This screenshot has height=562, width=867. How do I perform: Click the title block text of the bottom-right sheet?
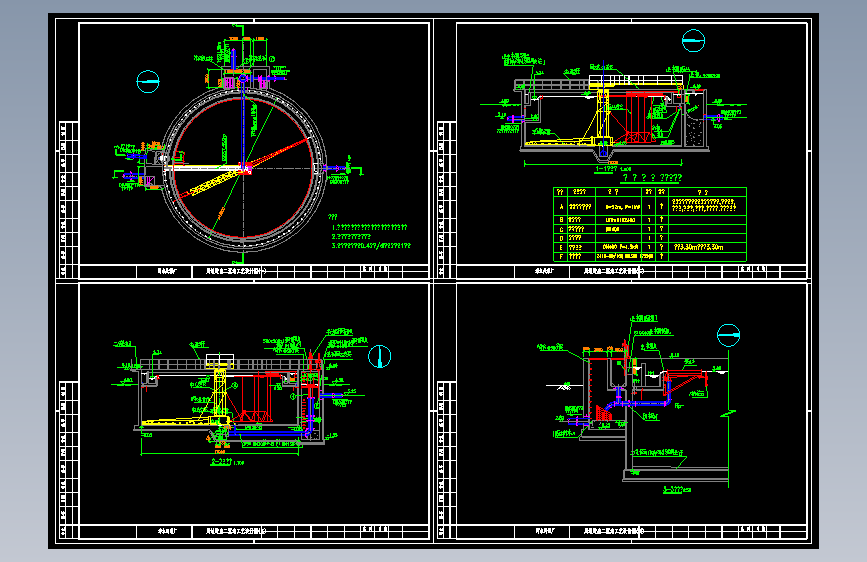(x=614, y=531)
